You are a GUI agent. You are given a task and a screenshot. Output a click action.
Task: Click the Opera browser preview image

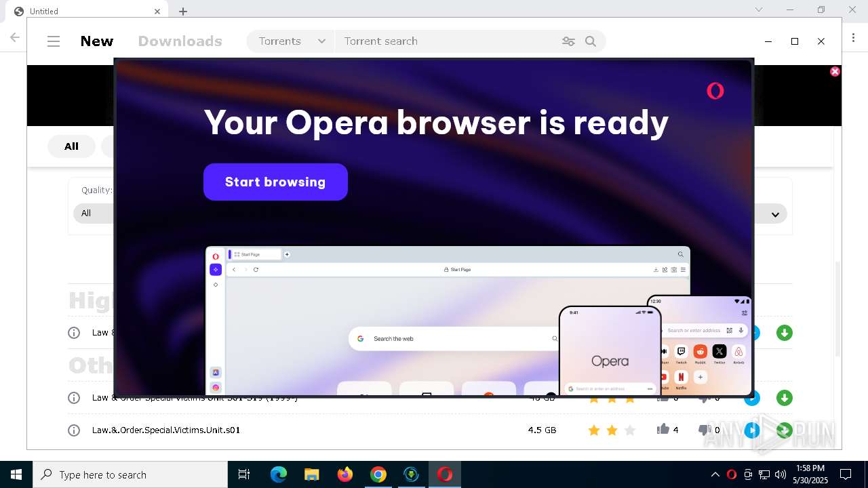pyautogui.click(x=448, y=321)
